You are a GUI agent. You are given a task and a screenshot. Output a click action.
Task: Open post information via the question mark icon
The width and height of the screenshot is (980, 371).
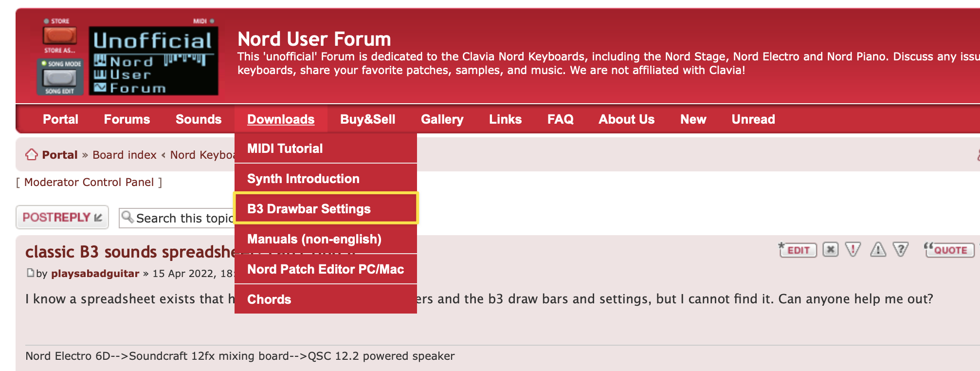point(901,250)
